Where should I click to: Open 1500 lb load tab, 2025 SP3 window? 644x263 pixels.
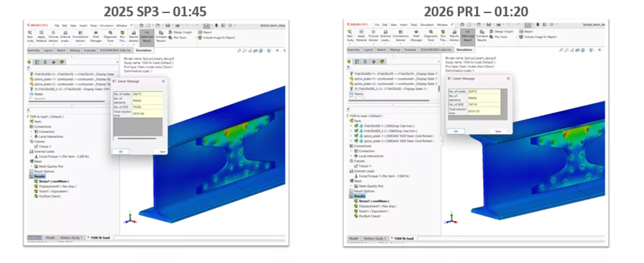pos(98,237)
